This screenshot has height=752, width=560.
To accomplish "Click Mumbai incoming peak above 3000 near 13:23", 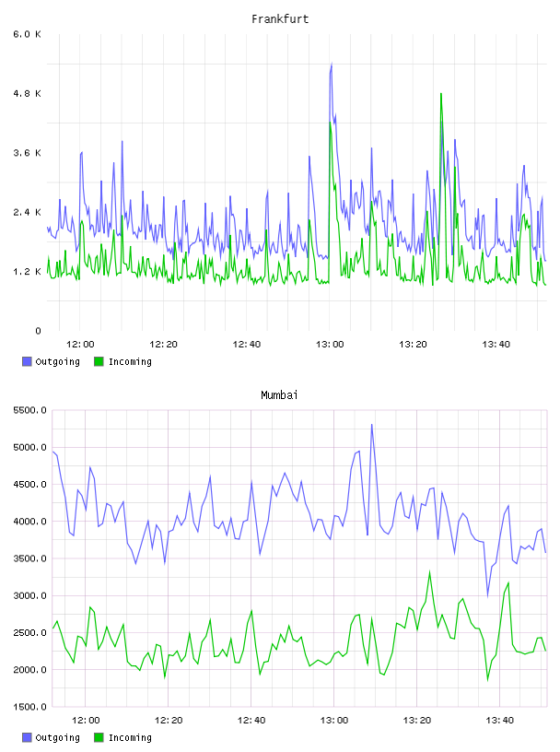I will (x=429, y=572).
